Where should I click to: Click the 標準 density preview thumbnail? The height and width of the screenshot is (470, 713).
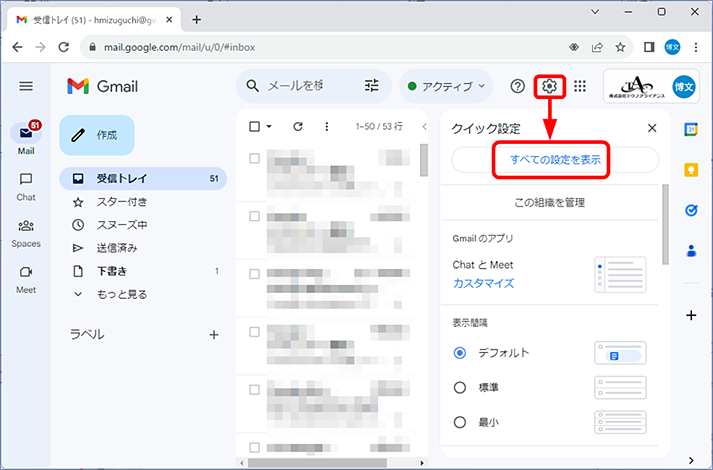[620, 388]
